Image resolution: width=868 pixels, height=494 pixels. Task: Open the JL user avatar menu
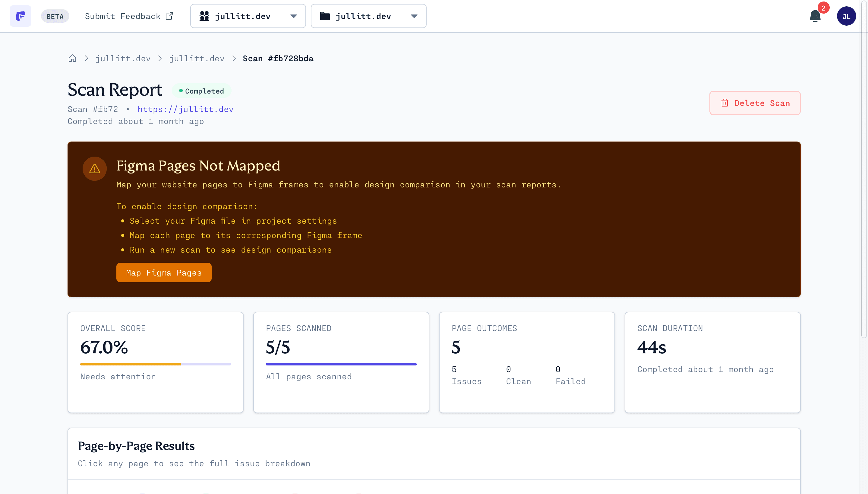[846, 16]
